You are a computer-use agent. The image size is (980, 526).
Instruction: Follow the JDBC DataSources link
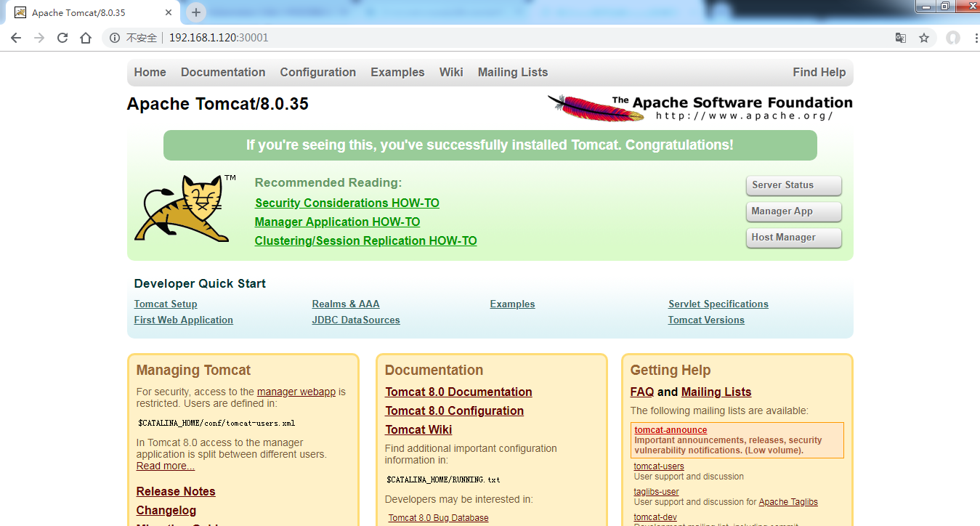pyautogui.click(x=355, y=320)
